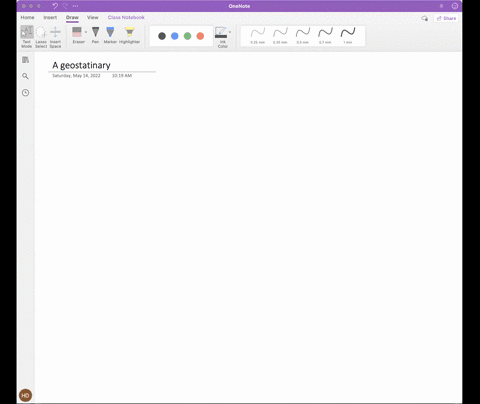Image resolution: width=480 pixels, height=404 pixels.
Task: Open recent notes clock icon
Action: [25, 93]
